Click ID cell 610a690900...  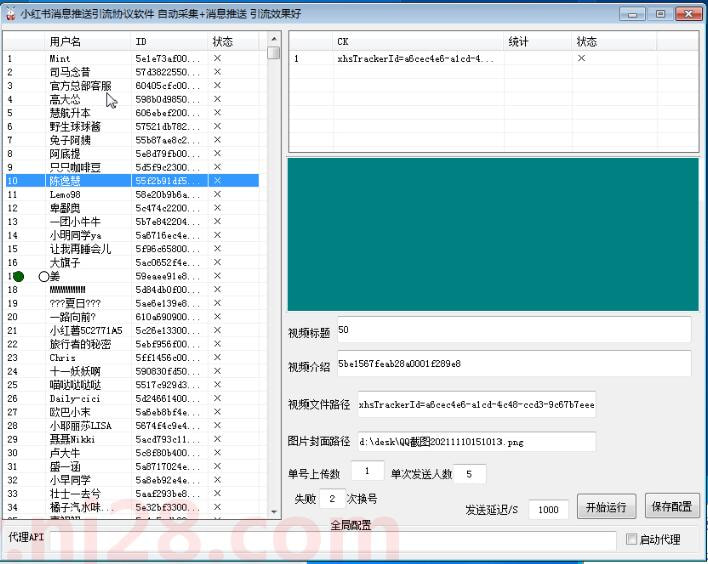(x=168, y=317)
